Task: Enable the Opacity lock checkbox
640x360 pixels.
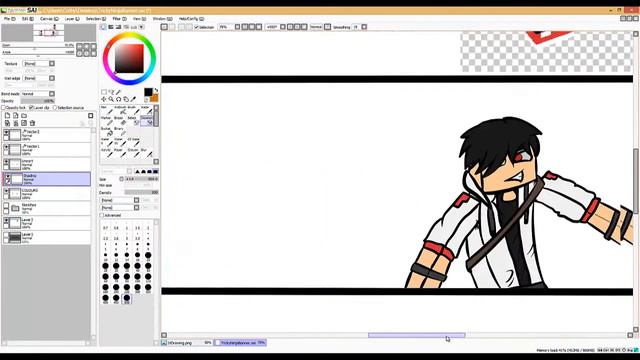Action: pos(4,108)
